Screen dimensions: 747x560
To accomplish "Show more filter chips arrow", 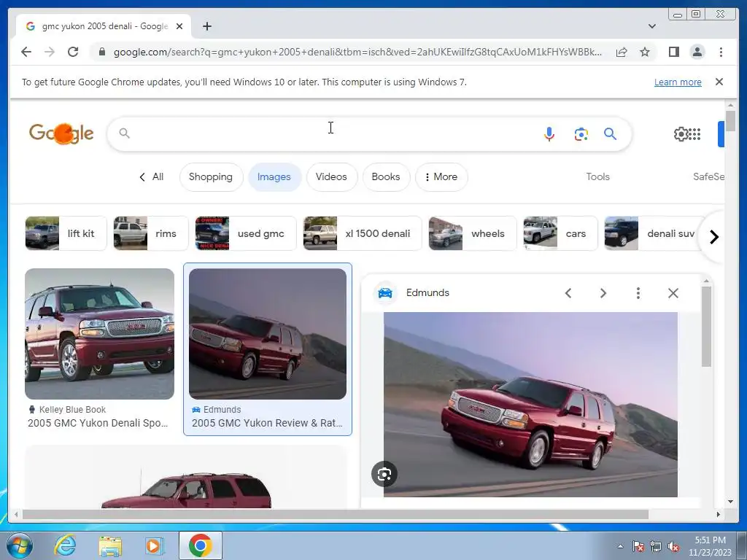I will 713,237.
